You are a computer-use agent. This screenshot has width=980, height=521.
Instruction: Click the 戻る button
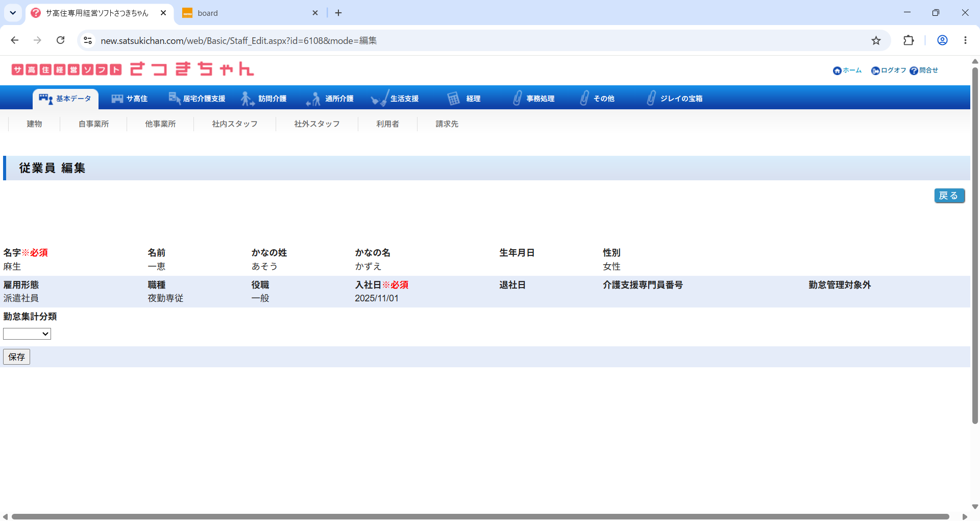[949, 196]
